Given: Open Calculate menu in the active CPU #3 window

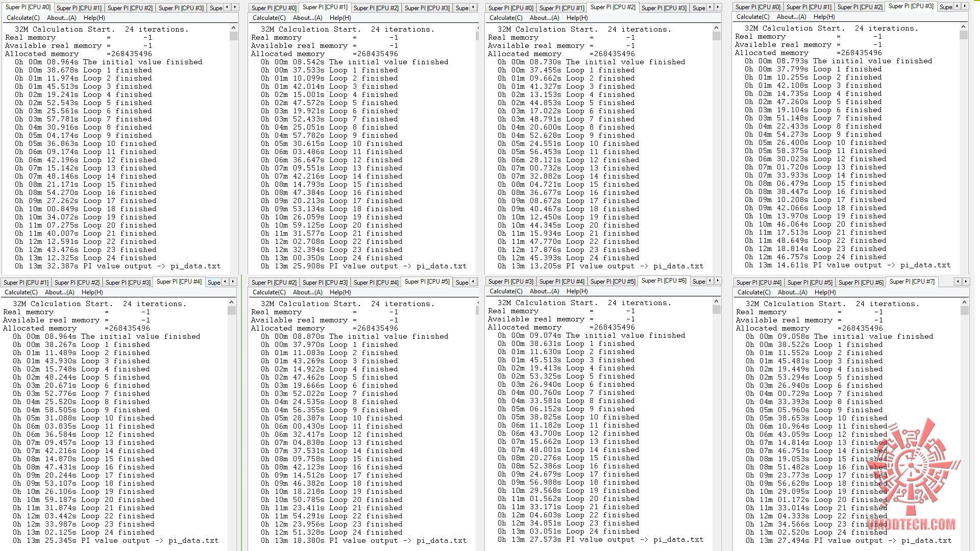Looking at the screenshot, I should [753, 17].
